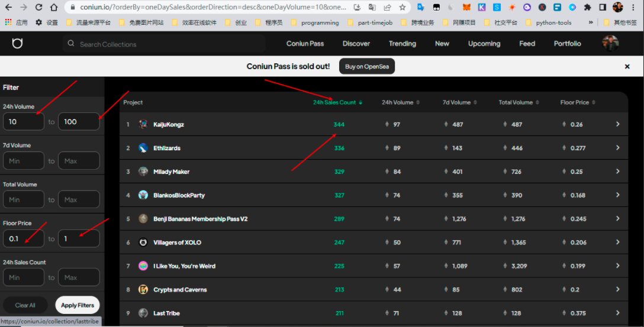Expand the KaijuKongz row chevron
Image resolution: width=644 pixels, height=327 pixels.
(617, 124)
